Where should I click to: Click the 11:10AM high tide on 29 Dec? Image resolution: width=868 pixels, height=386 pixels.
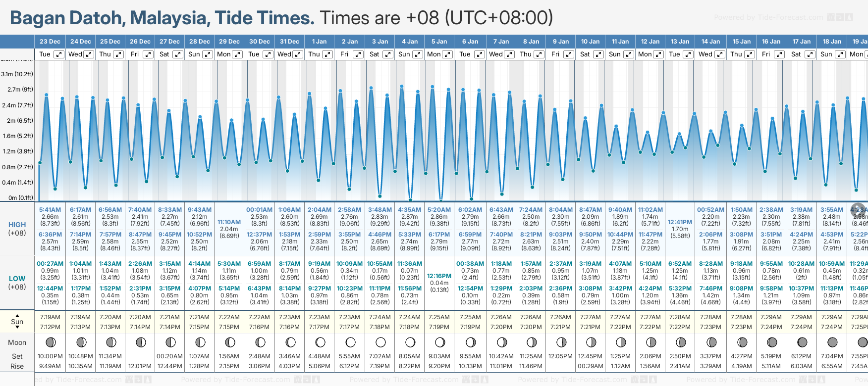[x=229, y=222]
